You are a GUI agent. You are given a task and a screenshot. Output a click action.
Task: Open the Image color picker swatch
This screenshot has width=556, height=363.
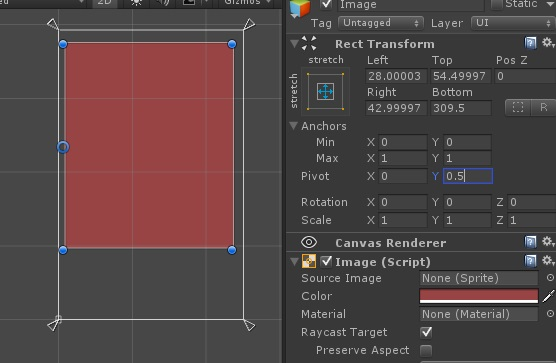pos(479,296)
